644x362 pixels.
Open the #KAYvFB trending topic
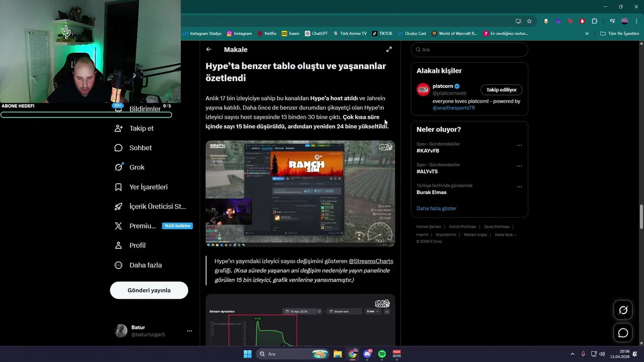(x=428, y=151)
